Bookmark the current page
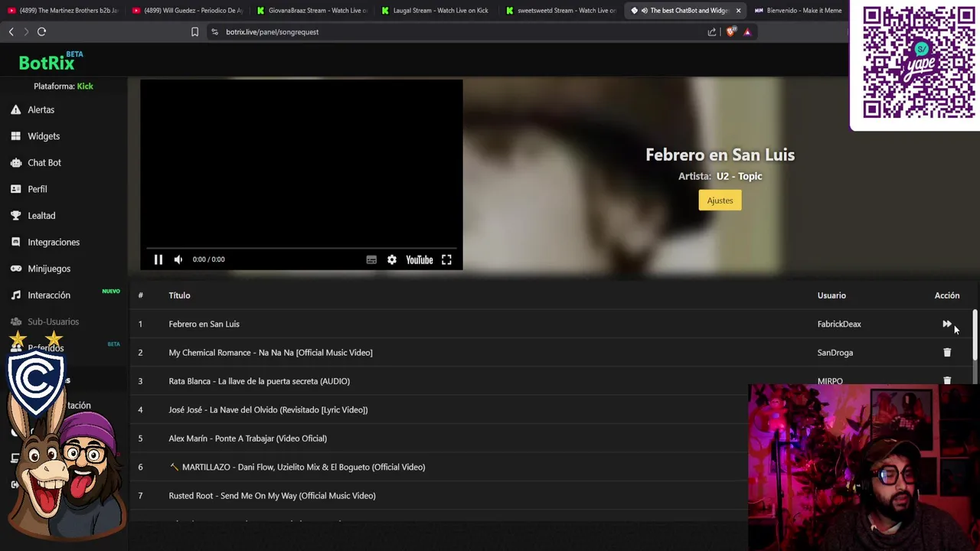Viewport: 980px width, 551px height. point(194,32)
